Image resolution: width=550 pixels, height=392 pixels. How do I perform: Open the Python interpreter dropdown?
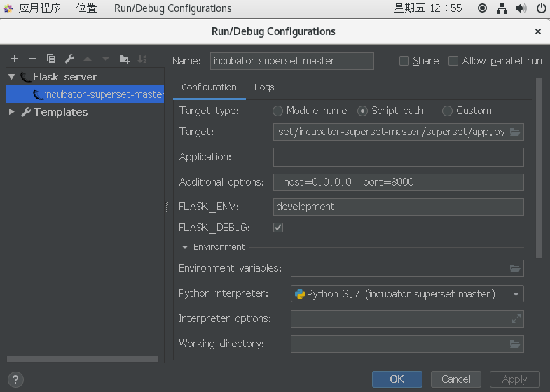(x=516, y=294)
